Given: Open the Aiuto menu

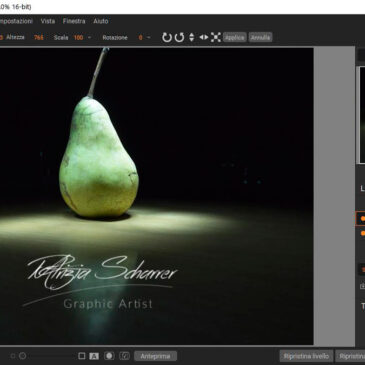Looking at the screenshot, I should [101, 21].
